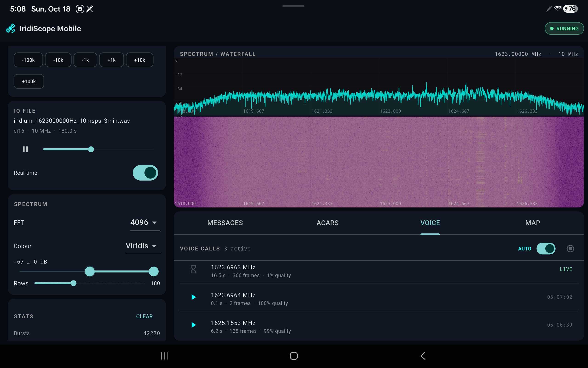Click the spectrum trace plot
Image resolution: width=588 pixels, height=368 pixels.
tap(379, 86)
